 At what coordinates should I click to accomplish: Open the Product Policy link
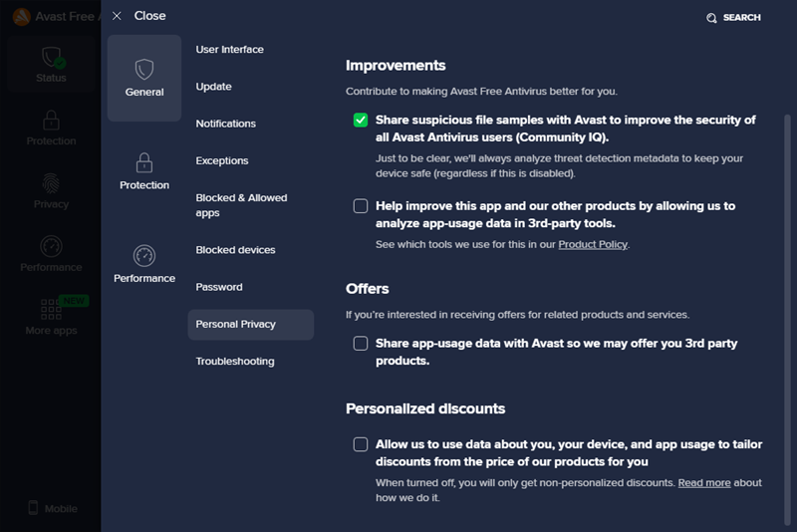click(x=593, y=244)
